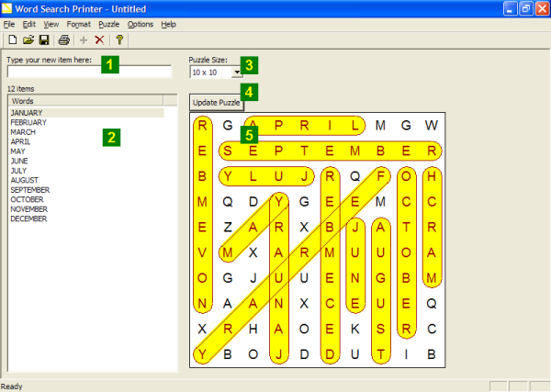The height and width of the screenshot is (392, 551).
Task: Click the Words column header
Action: coord(85,101)
